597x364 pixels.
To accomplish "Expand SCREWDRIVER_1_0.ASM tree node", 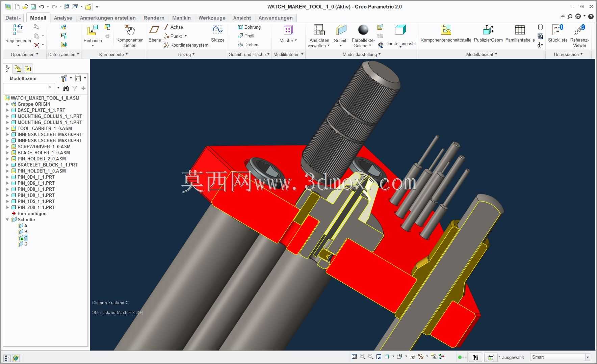I will 7,147.
